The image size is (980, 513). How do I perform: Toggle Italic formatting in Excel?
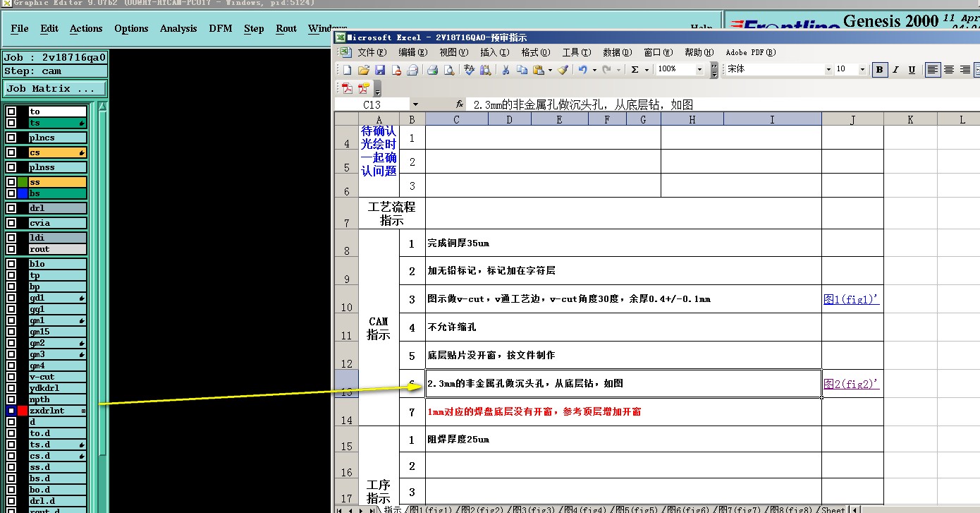coord(895,70)
